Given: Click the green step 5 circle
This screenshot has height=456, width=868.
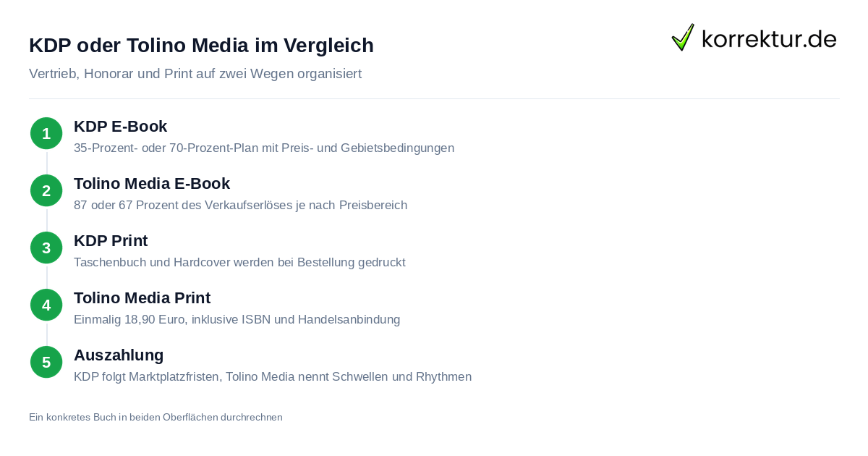Looking at the screenshot, I should 46,362.
